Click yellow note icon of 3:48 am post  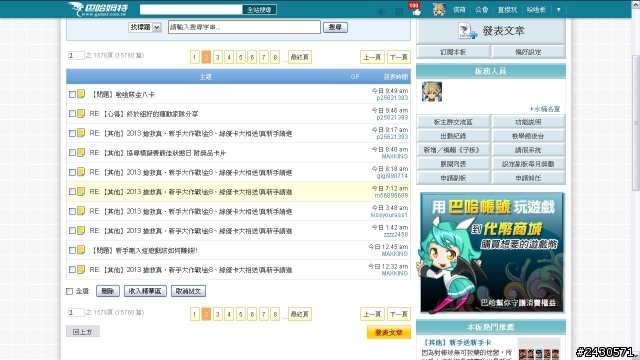pyautogui.click(x=81, y=211)
